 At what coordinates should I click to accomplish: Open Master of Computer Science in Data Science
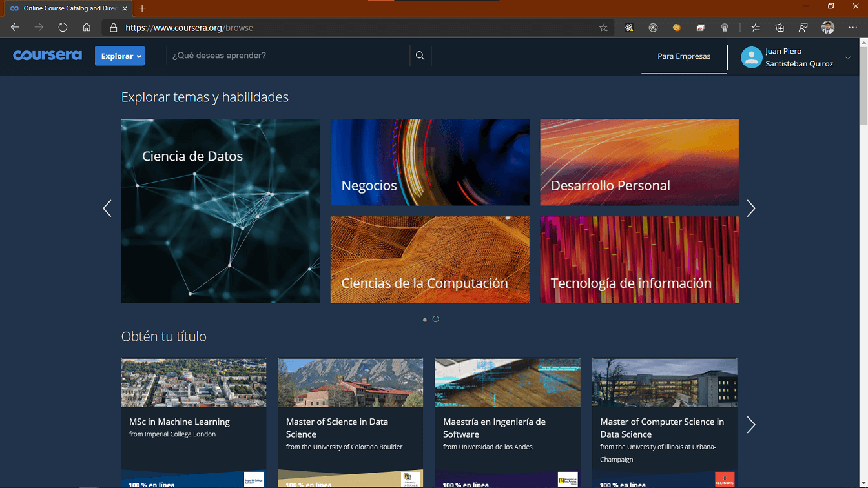click(x=665, y=423)
